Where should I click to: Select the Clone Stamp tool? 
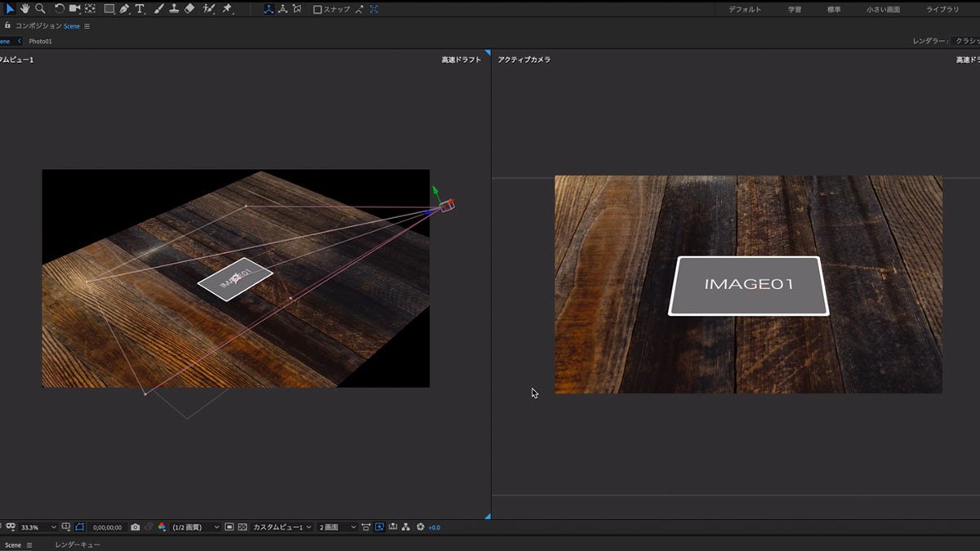pyautogui.click(x=174, y=9)
